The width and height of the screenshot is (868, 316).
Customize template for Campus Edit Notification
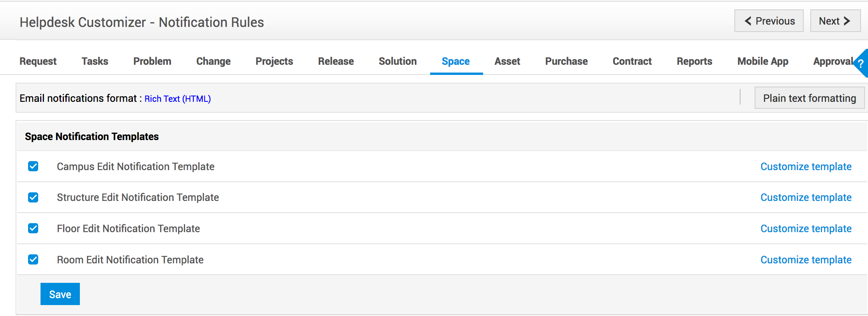pos(806,167)
